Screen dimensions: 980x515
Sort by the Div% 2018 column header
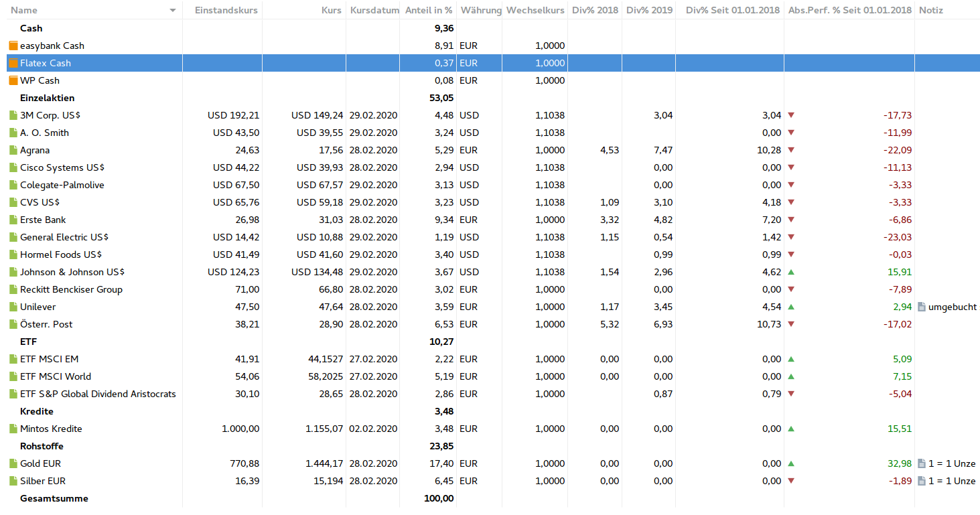point(596,10)
